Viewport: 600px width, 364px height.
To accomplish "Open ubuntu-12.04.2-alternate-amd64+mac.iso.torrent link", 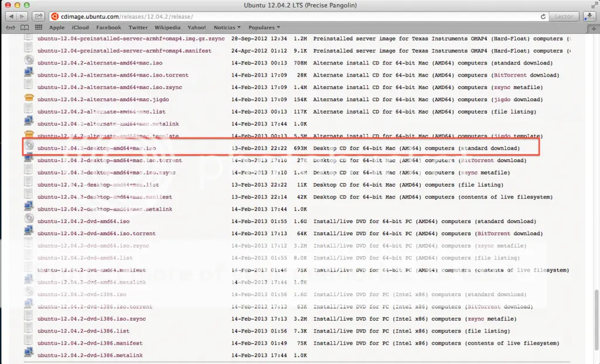I will [113, 75].
